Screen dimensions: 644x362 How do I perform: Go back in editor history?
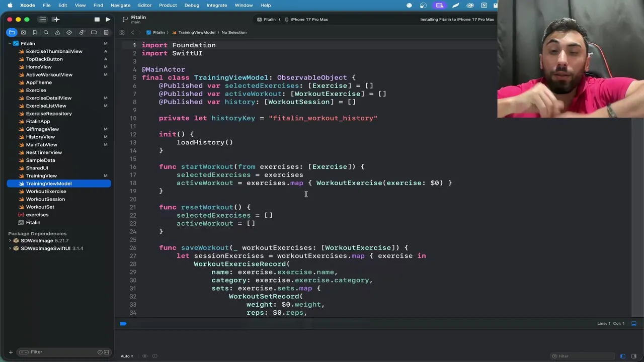(133, 32)
